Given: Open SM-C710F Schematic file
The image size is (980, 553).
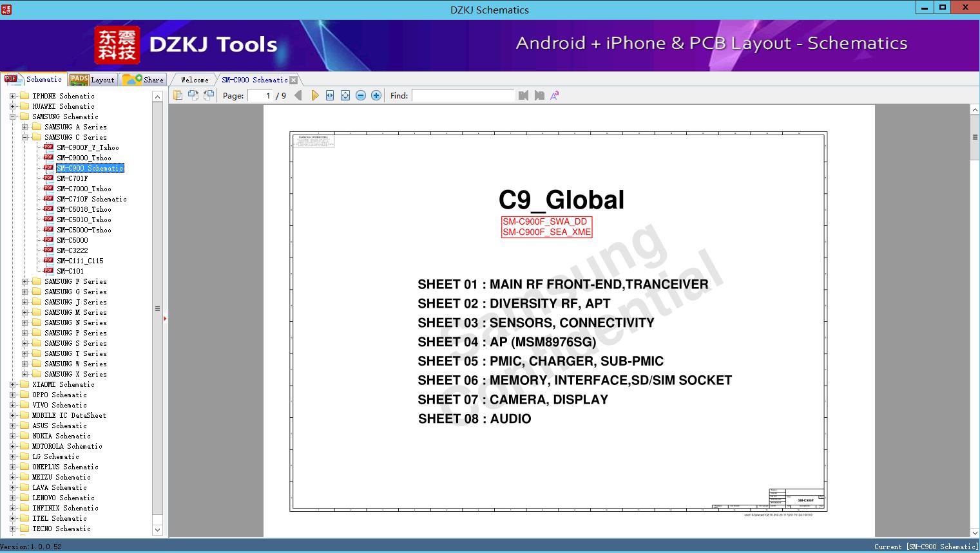Looking at the screenshot, I should [x=91, y=199].
